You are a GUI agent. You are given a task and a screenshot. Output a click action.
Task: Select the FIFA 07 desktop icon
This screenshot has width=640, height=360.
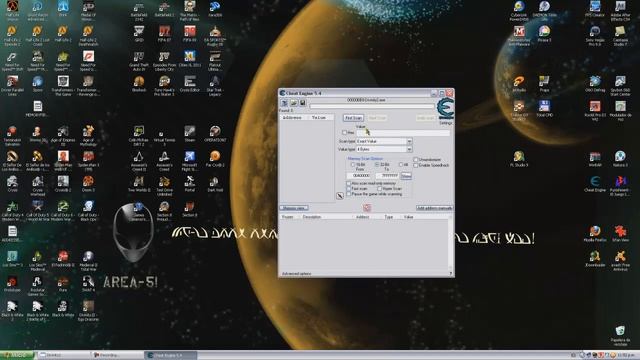[x=164, y=34]
